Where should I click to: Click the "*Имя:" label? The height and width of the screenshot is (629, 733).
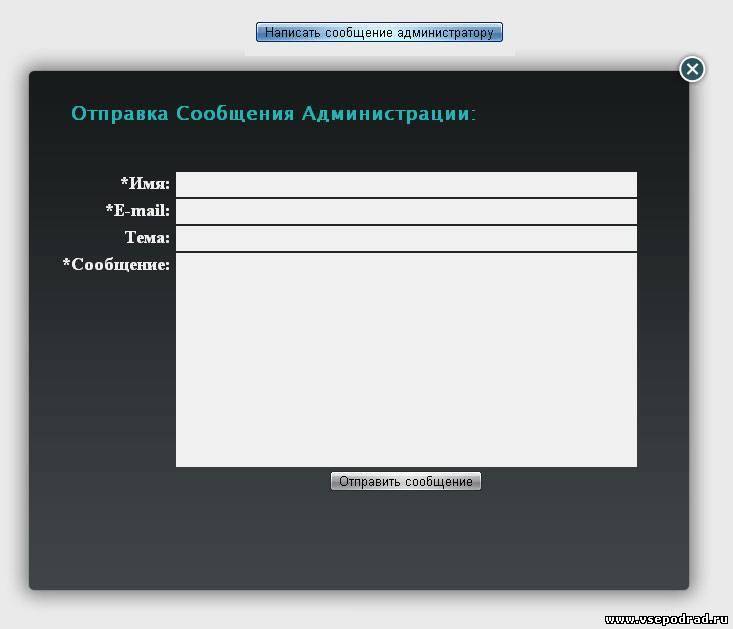pos(145,183)
